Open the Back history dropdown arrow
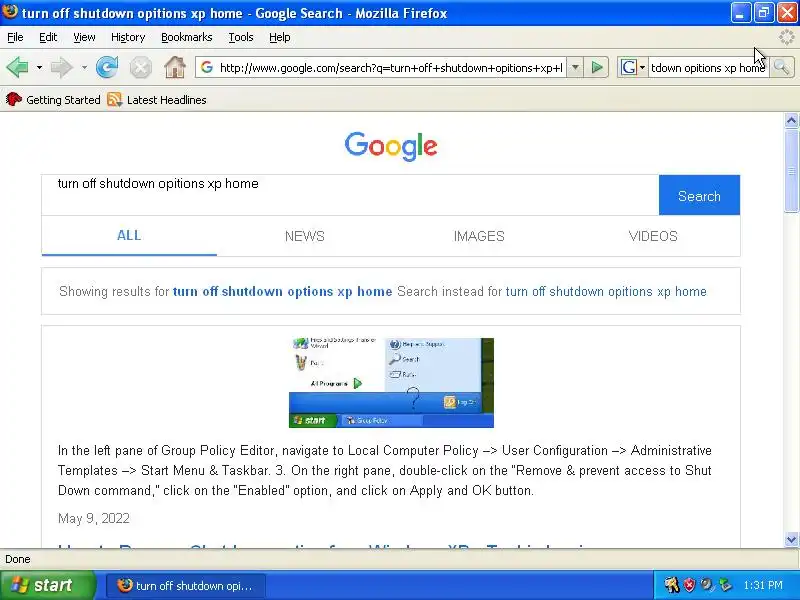 coord(39,67)
